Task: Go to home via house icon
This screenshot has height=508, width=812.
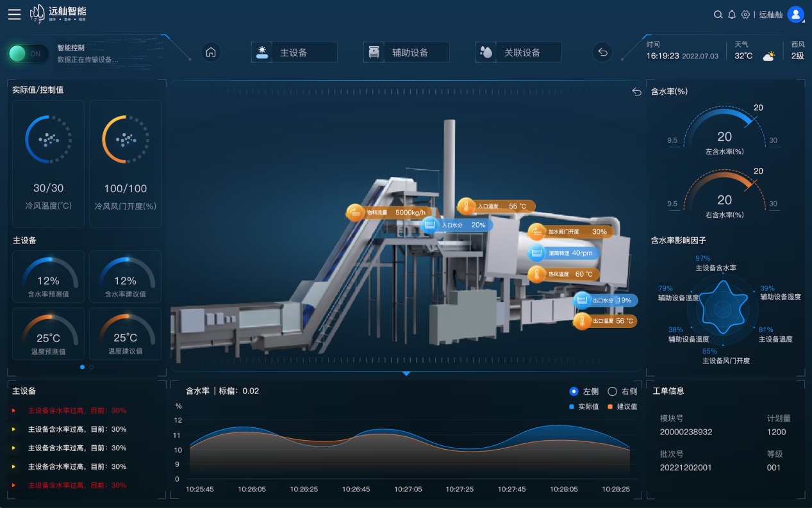Action: tap(211, 52)
